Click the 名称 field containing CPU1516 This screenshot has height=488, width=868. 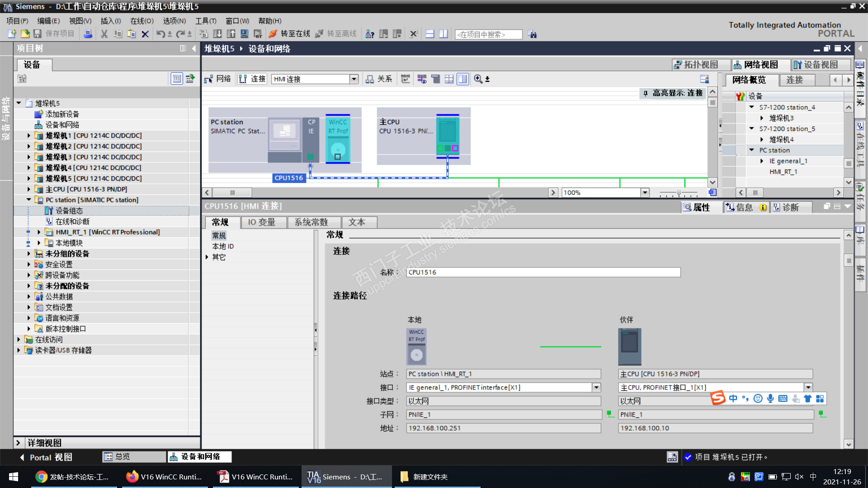pyautogui.click(x=542, y=272)
